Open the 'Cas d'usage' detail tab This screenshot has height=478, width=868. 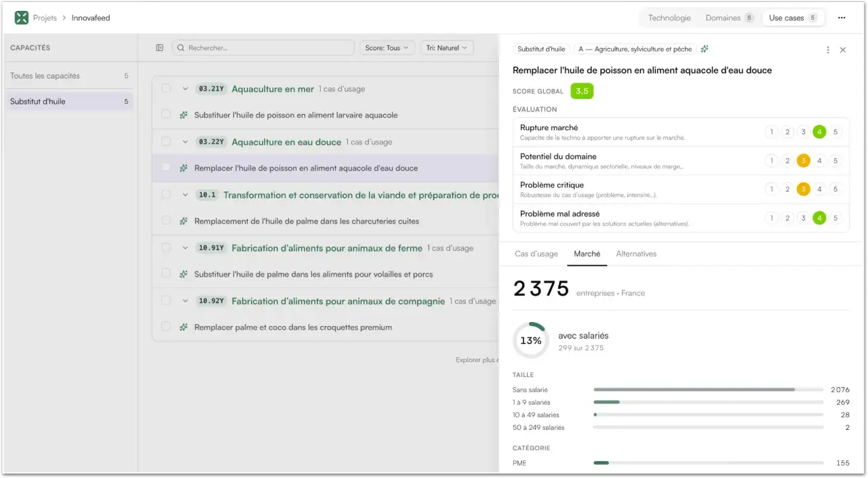coord(536,254)
